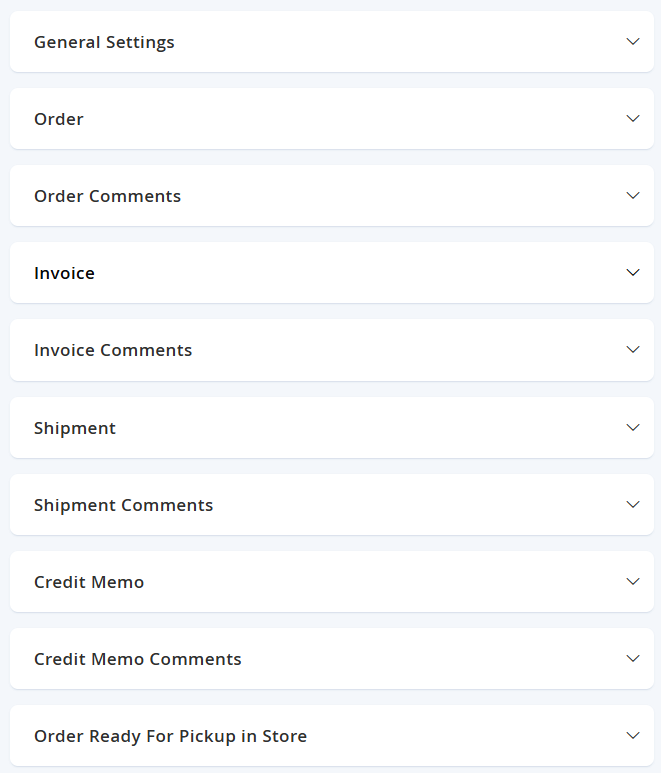Expand Order Ready For Pickup chevron
This screenshot has height=773, width=661.
coord(632,736)
